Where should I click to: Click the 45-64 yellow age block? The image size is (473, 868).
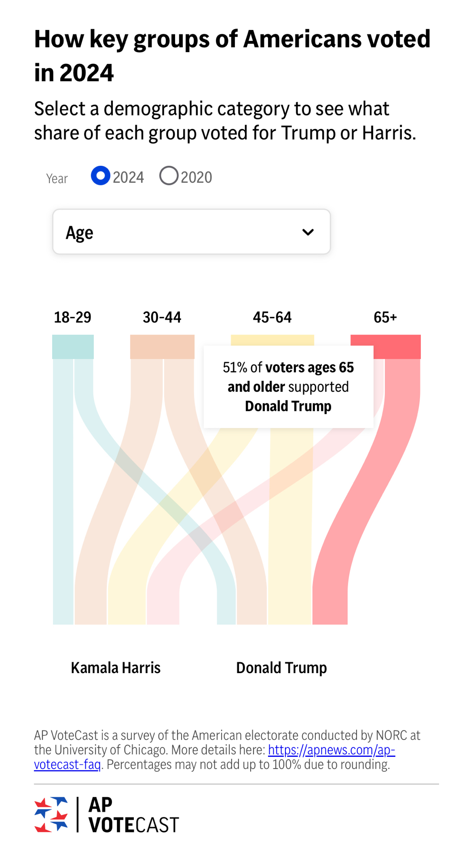tap(272, 340)
